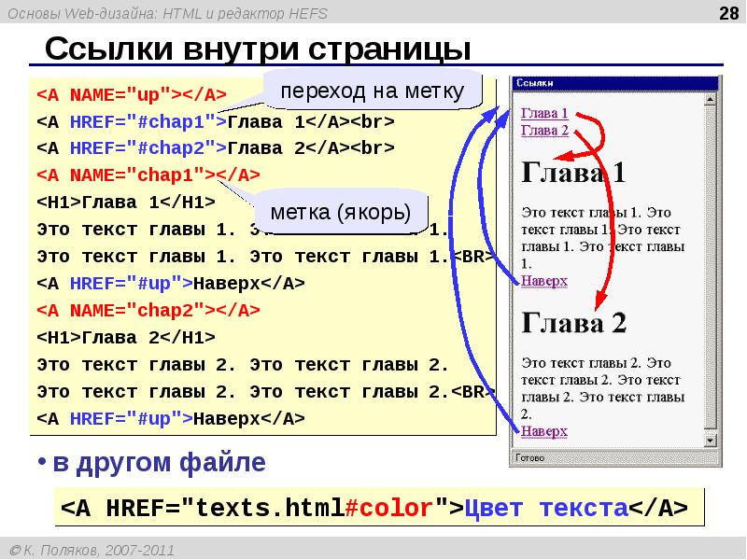The width and height of the screenshot is (747, 560).
Task: Click the red code line NAME="up"
Action: [131, 96]
